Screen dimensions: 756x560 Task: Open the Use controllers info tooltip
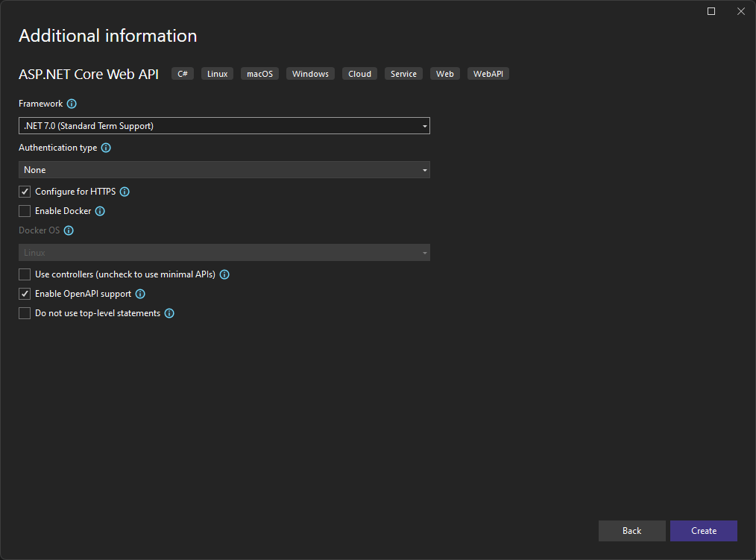(x=224, y=274)
